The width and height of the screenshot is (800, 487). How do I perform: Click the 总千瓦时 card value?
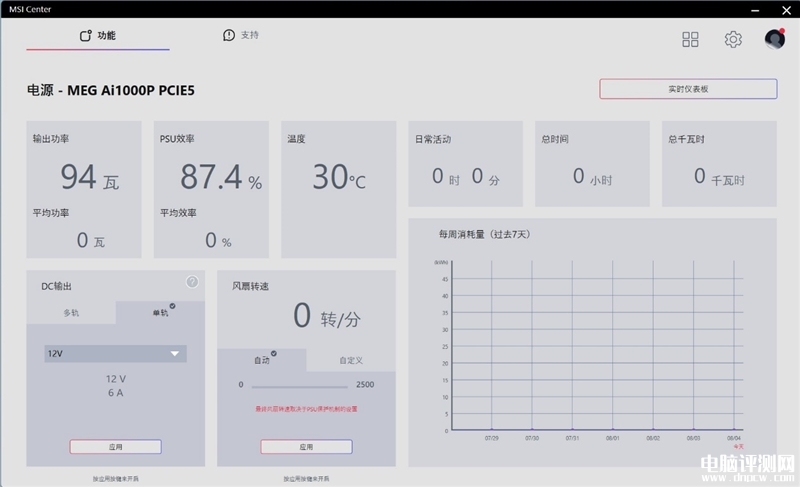[x=719, y=176]
